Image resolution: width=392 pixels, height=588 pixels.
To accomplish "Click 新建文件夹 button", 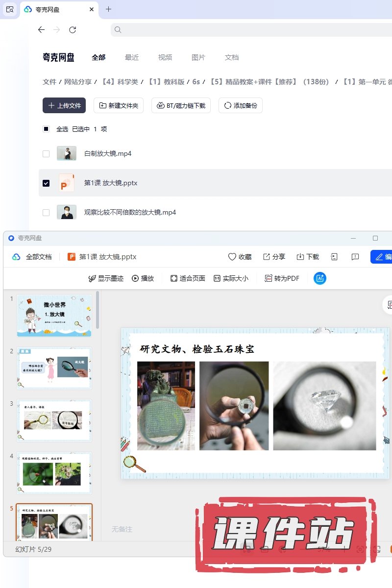I will [x=119, y=105].
